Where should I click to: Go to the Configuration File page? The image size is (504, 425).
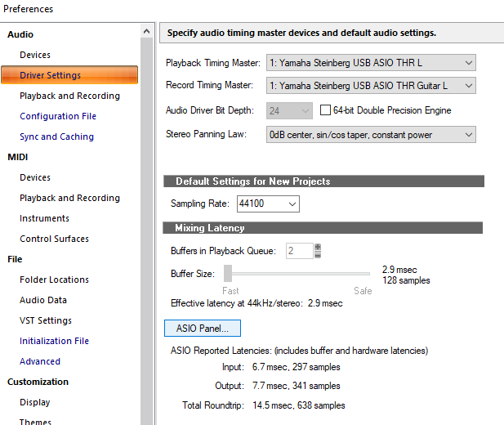point(58,116)
